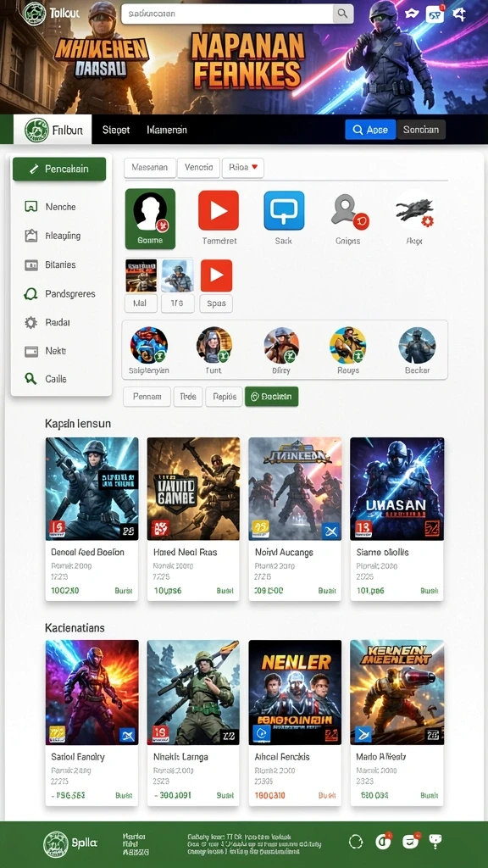
Task: Open the 'Sariod Fandiry' game cover
Action: 91,693
